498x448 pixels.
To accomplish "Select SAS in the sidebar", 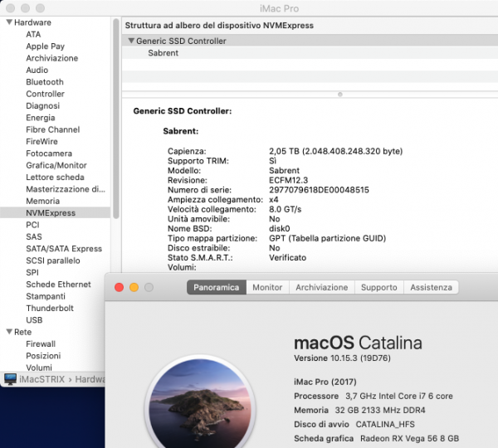I will [34, 236].
